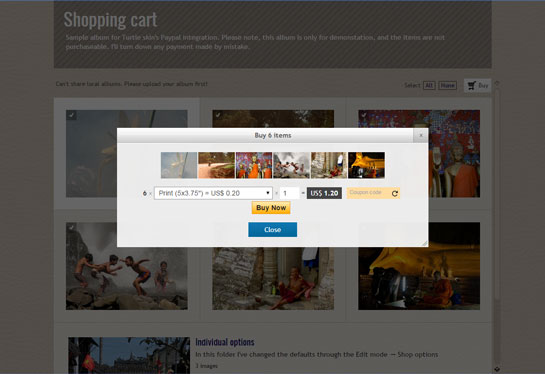Screen dimensions: 545x374
Task: Click the Coupon code input field
Action: pyautogui.click(x=368, y=193)
